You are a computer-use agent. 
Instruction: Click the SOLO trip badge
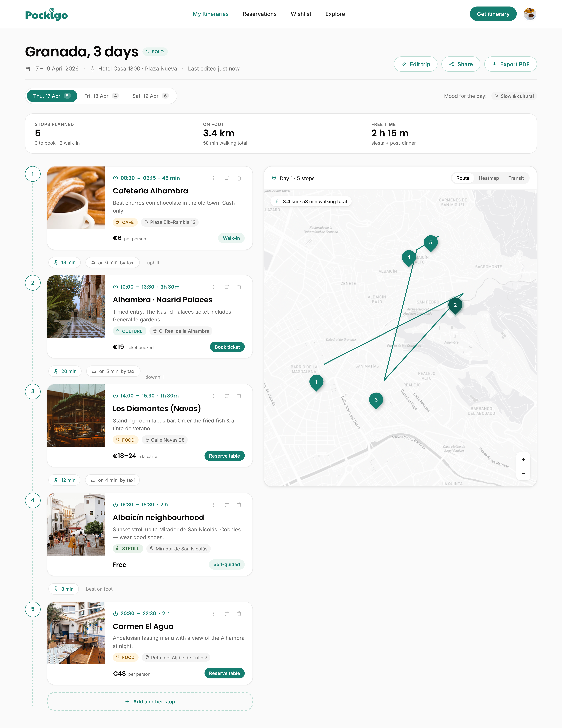pyautogui.click(x=155, y=52)
